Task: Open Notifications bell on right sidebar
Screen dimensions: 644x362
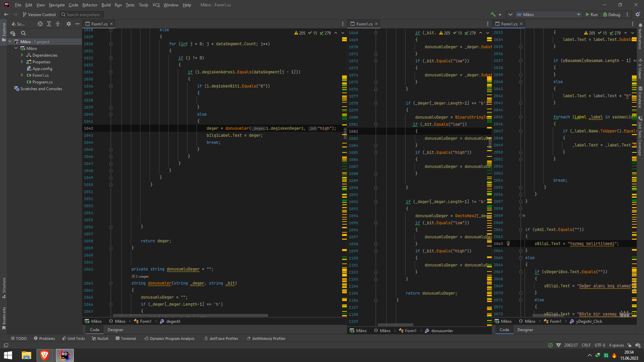Action: [x=640, y=25]
